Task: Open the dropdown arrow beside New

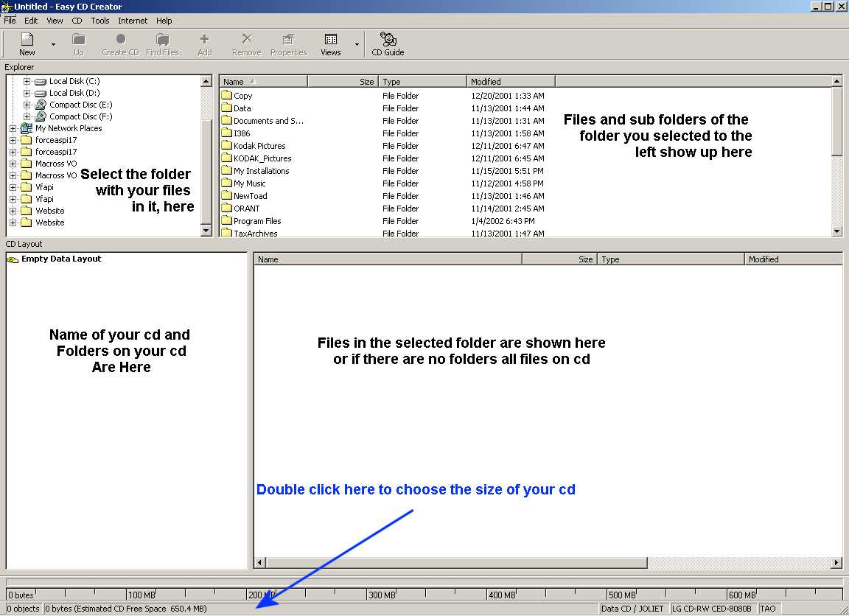Action: point(53,45)
